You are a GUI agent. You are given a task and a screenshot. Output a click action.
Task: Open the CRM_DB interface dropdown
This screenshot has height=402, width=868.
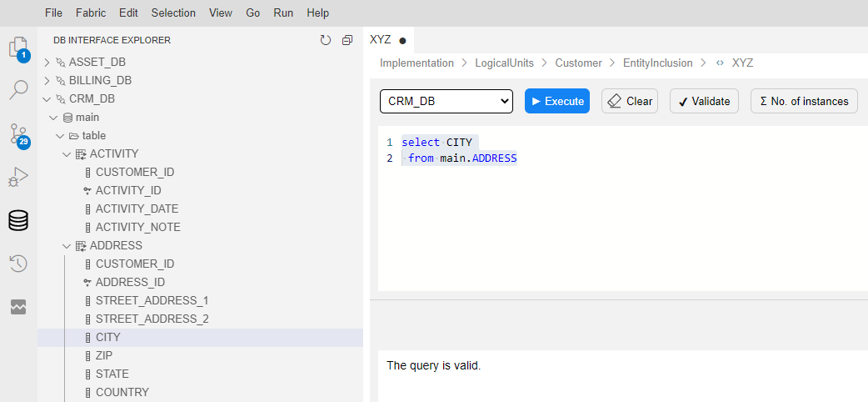point(446,101)
